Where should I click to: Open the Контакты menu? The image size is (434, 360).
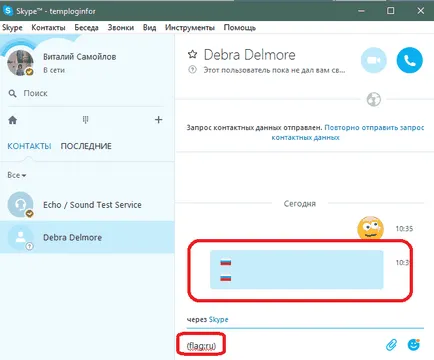(48, 28)
